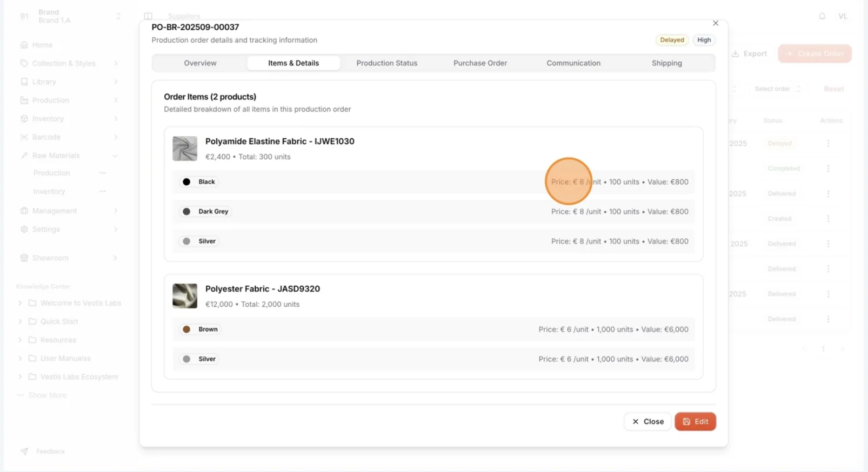Click the Library book icon

pos(24,82)
